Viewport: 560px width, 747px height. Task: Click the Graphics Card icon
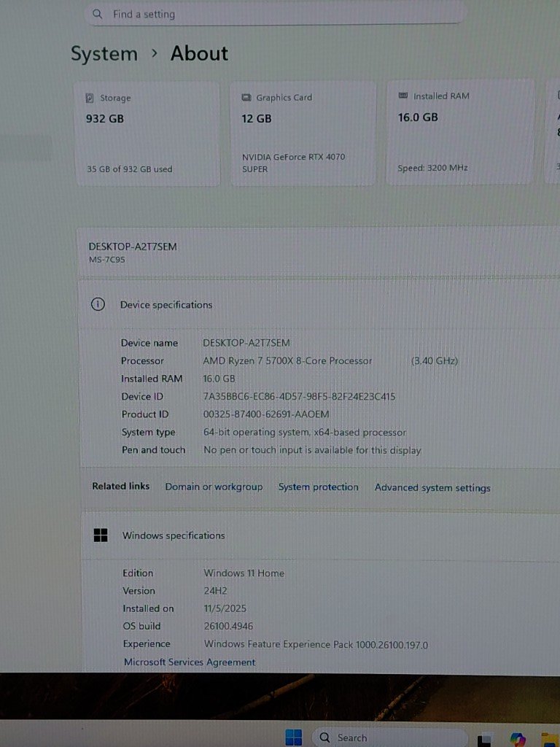(246, 97)
